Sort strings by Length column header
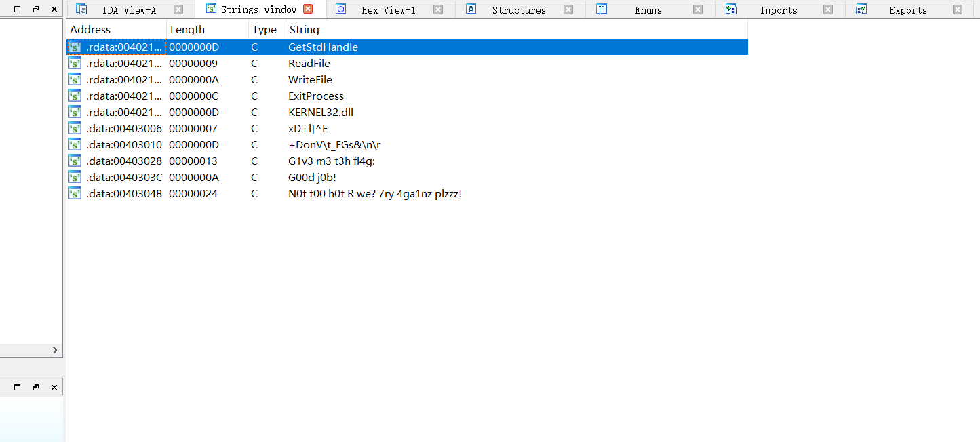 pos(187,30)
